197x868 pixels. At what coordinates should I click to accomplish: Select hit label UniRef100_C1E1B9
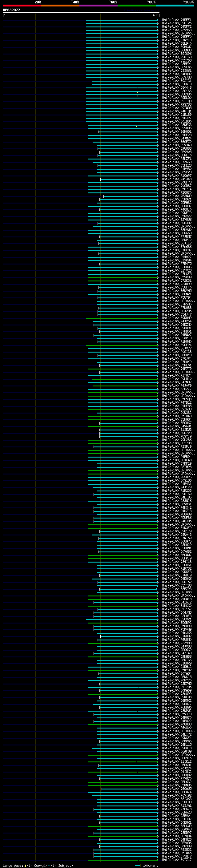point(176,115)
